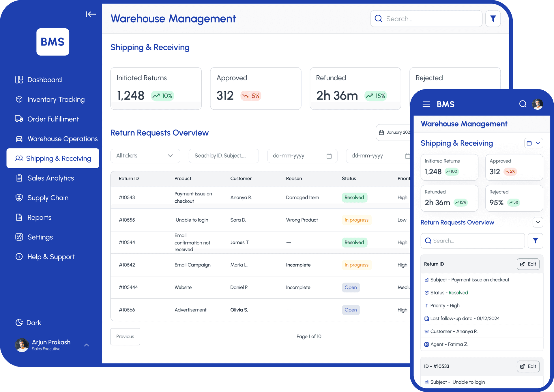Go to Sales Analytics menu item

coord(50,178)
